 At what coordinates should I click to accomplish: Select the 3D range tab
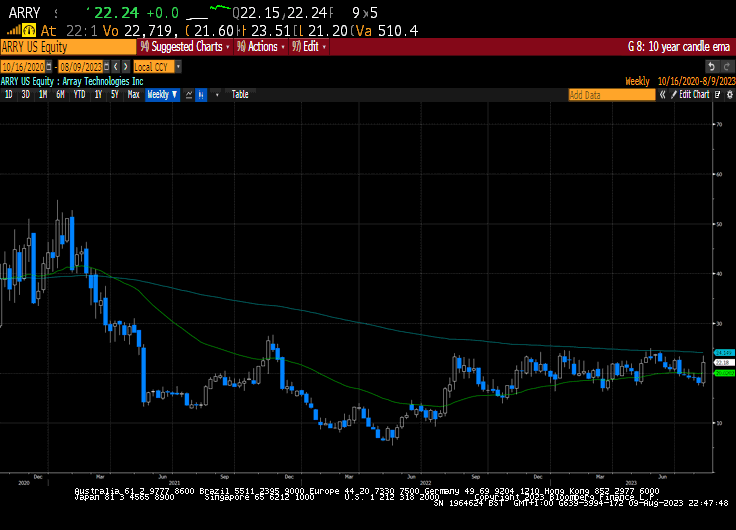[x=25, y=95]
